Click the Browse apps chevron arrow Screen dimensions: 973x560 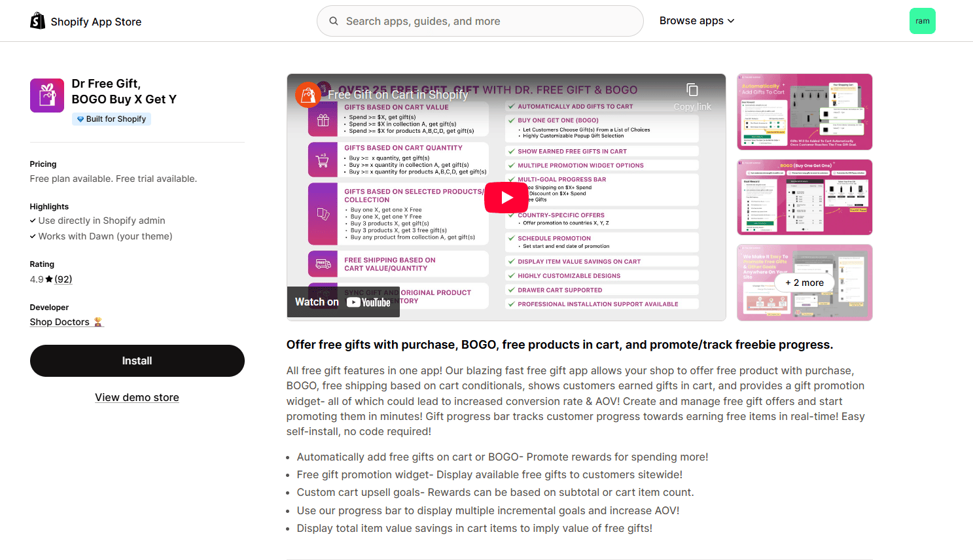[x=731, y=21]
